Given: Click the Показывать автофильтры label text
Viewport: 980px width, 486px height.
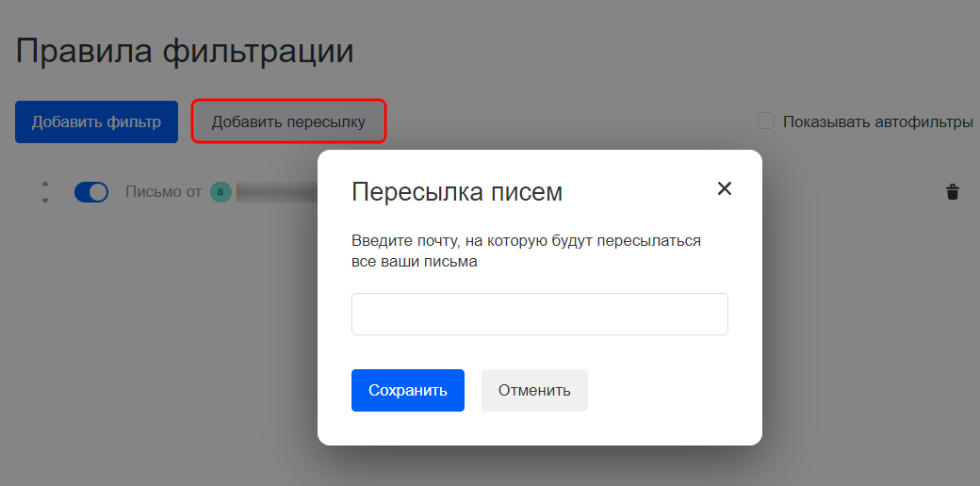Looking at the screenshot, I should 876,121.
